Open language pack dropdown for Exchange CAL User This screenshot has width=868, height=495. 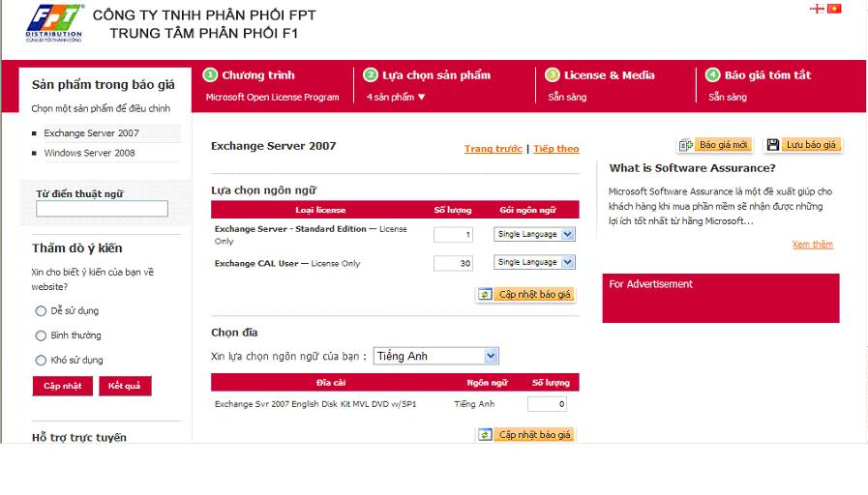567,262
